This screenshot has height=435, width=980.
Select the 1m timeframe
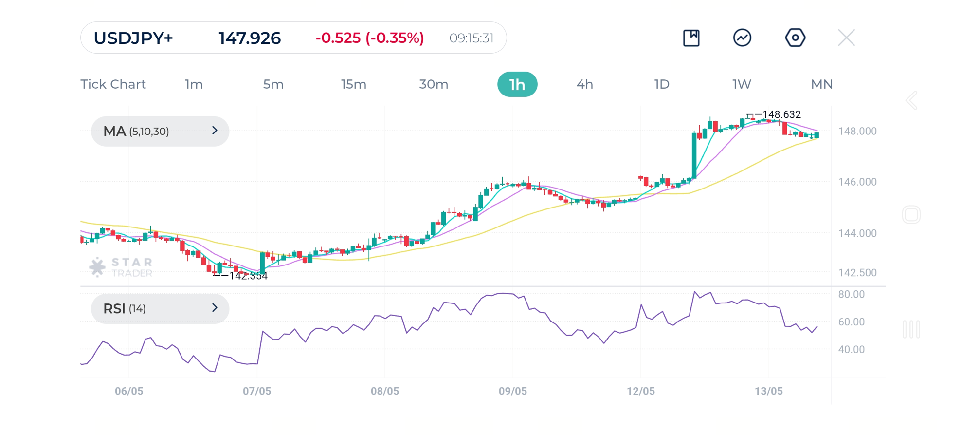[x=194, y=84]
